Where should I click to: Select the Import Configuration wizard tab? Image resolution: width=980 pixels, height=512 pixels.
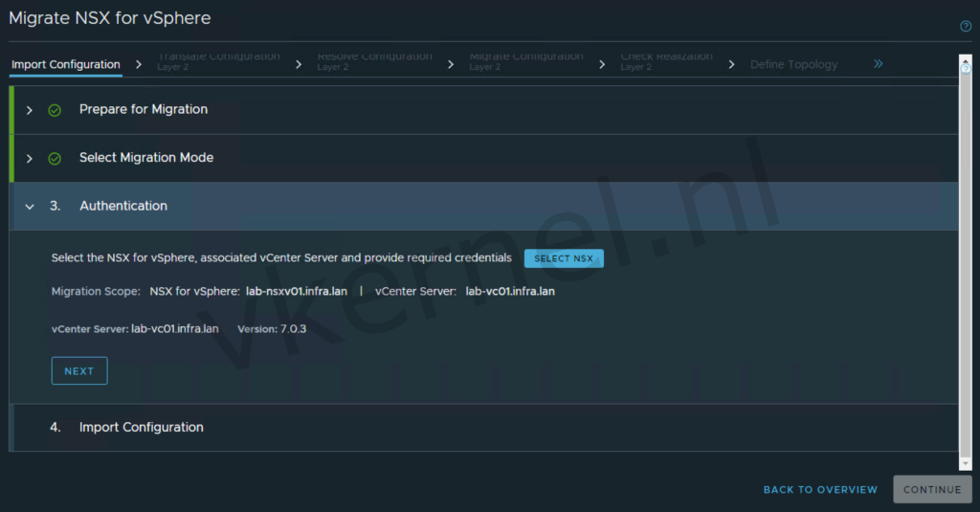tap(66, 64)
